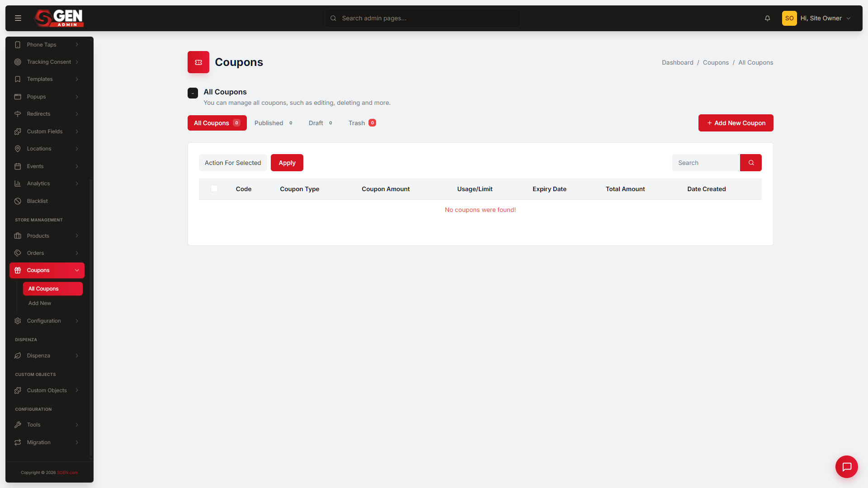Expand the Templates chevron
This screenshot has height=488, width=868.
77,79
